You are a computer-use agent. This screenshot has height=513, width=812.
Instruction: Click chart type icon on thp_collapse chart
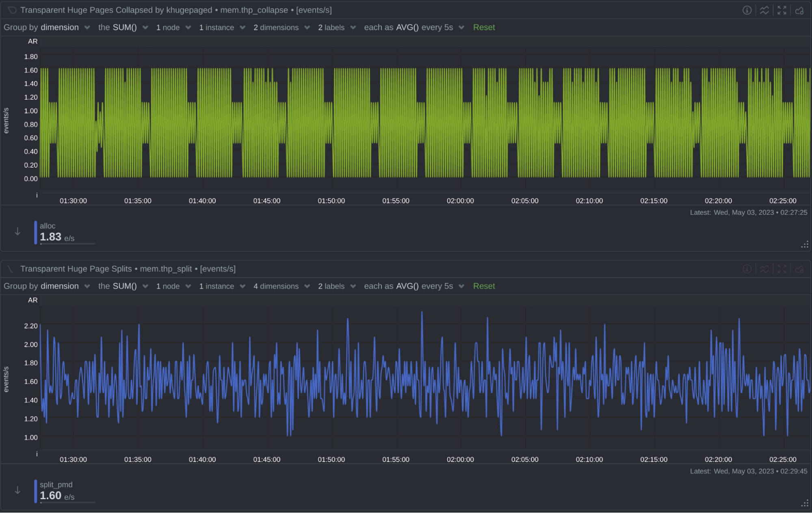(764, 10)
